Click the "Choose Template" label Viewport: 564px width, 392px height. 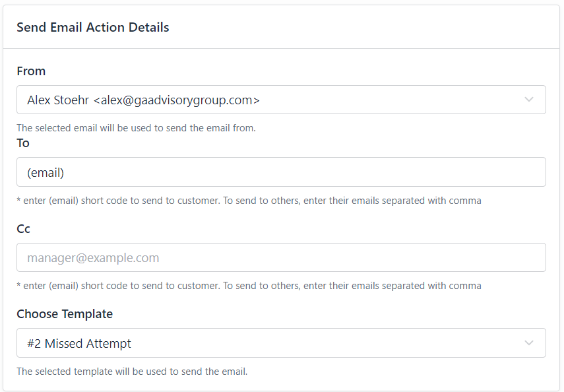click(x=65, y=314)
